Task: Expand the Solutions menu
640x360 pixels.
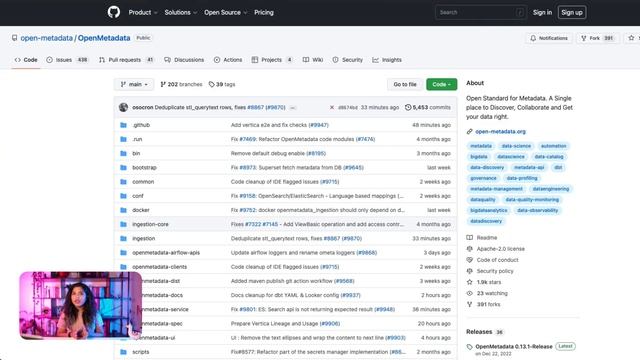Action: click(x=180, y=12)
